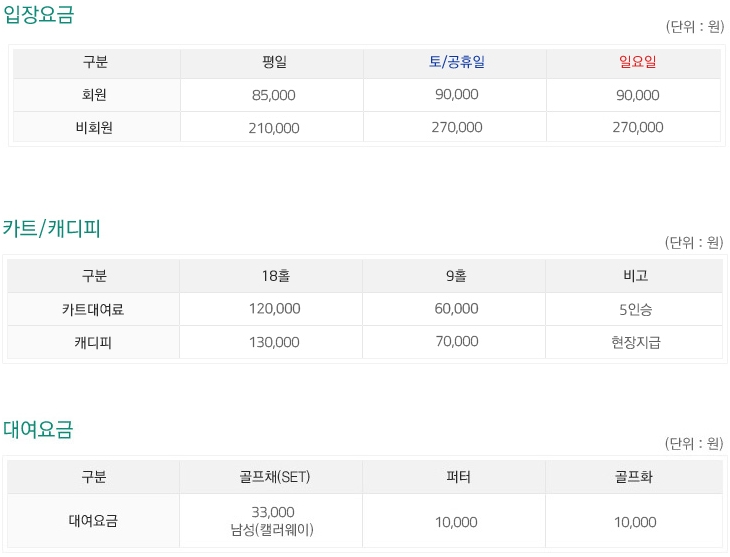Select the 회원 row label
Screen dimensions: 730x557
[x=95, y=95]
